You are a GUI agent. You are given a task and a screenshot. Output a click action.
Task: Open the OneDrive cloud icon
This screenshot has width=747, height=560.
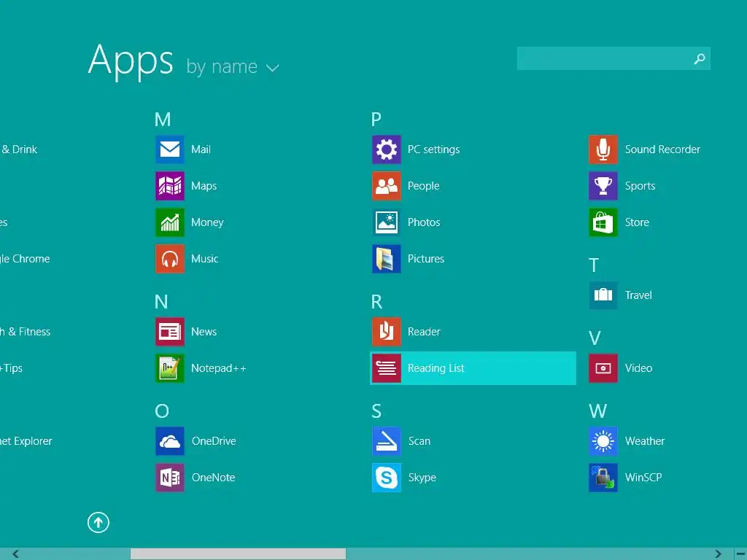169,441
